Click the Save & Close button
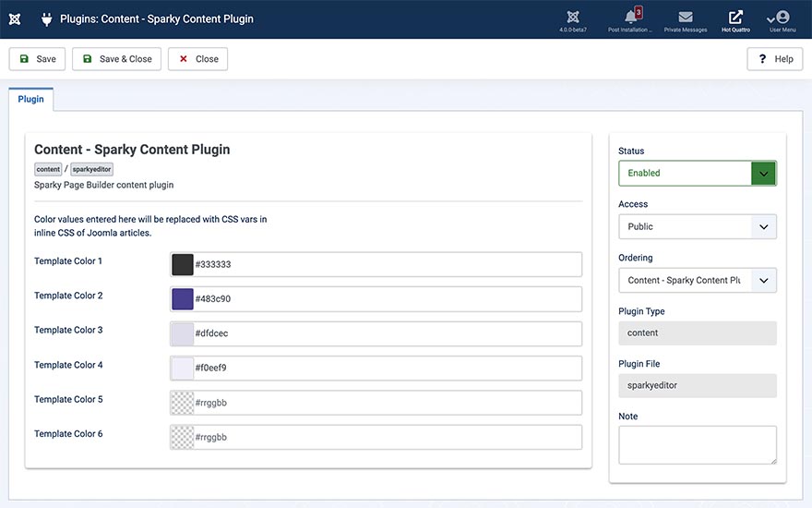This screenshot has width=812, height=508. pyautogui.click(x=116, y=59)
